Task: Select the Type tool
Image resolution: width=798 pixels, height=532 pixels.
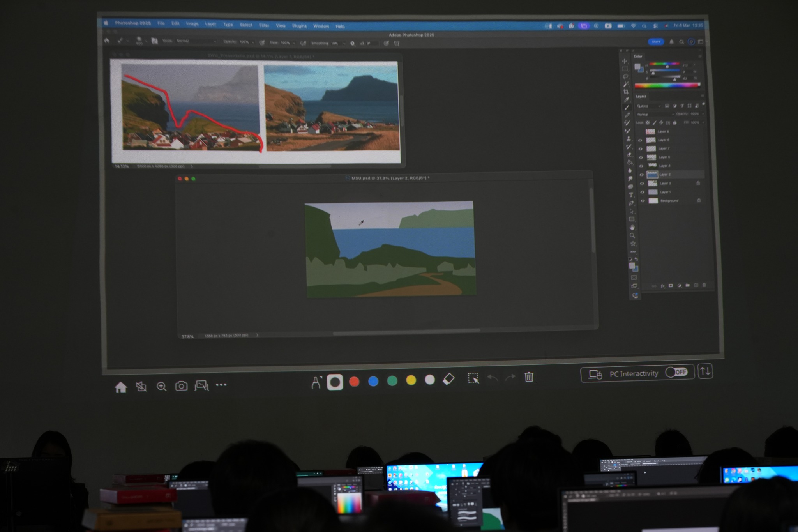Action: (631, 195)
